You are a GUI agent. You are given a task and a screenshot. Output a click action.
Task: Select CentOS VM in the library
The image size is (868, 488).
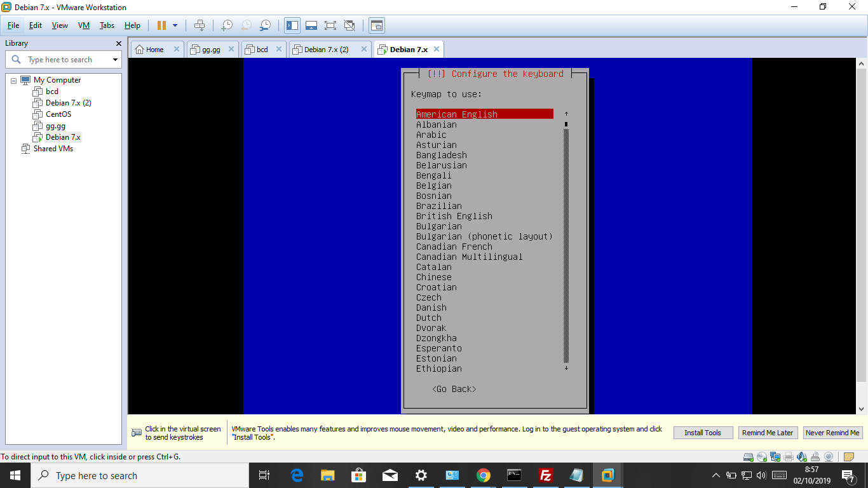58,114
